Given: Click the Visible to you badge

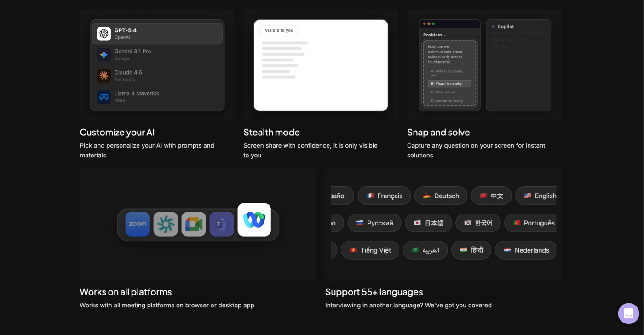Looking at the screenshot, I should point(279,30).
